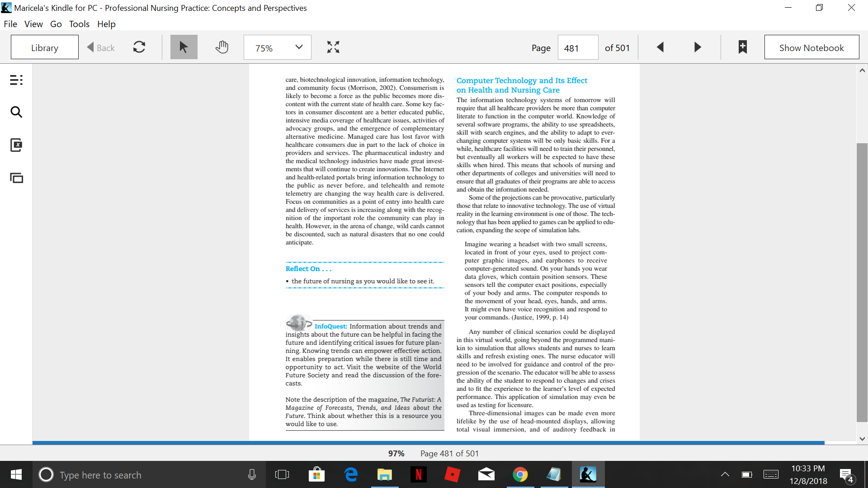
Task: Click the Library button
Action: click(44, 47)
